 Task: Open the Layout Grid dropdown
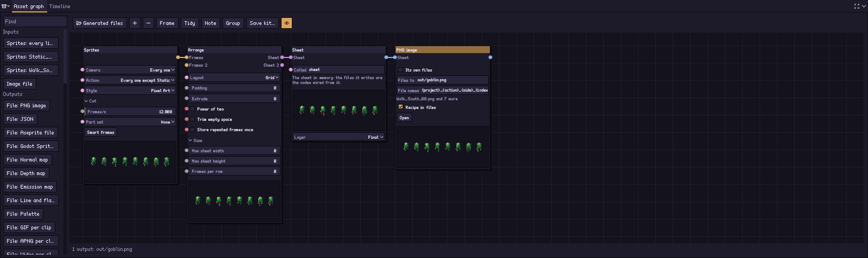point(234,78)
